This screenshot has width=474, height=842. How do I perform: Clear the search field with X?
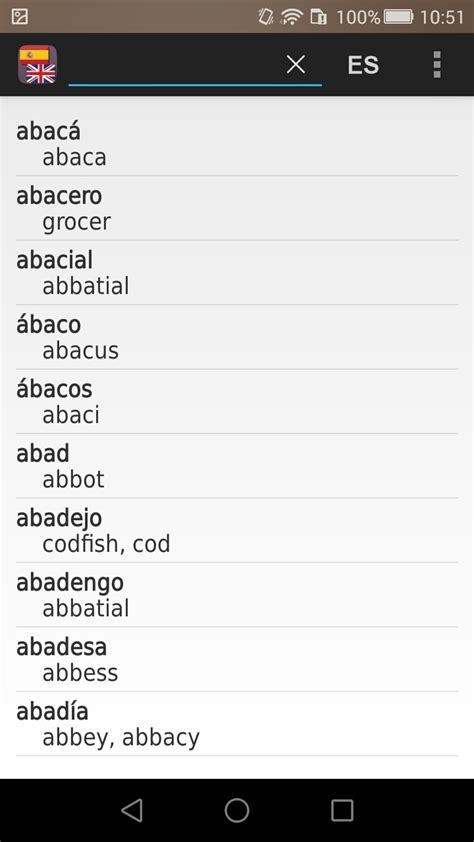pyautogui.click(x=295, y=64)
